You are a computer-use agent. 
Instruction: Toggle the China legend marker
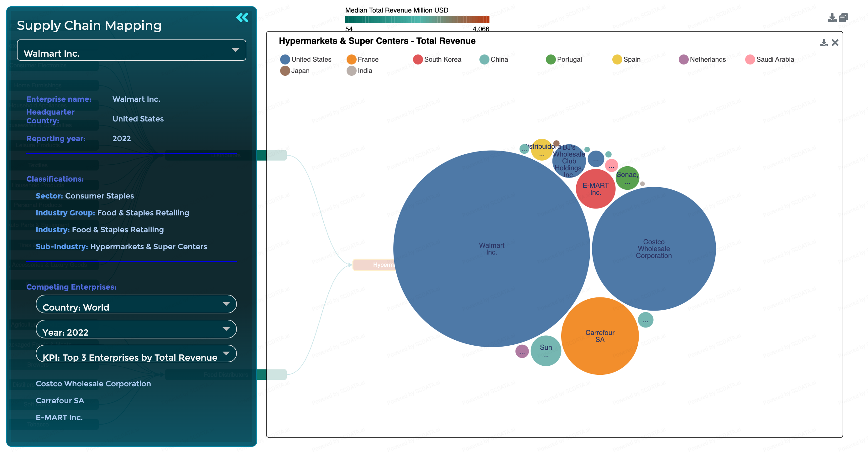484,59
